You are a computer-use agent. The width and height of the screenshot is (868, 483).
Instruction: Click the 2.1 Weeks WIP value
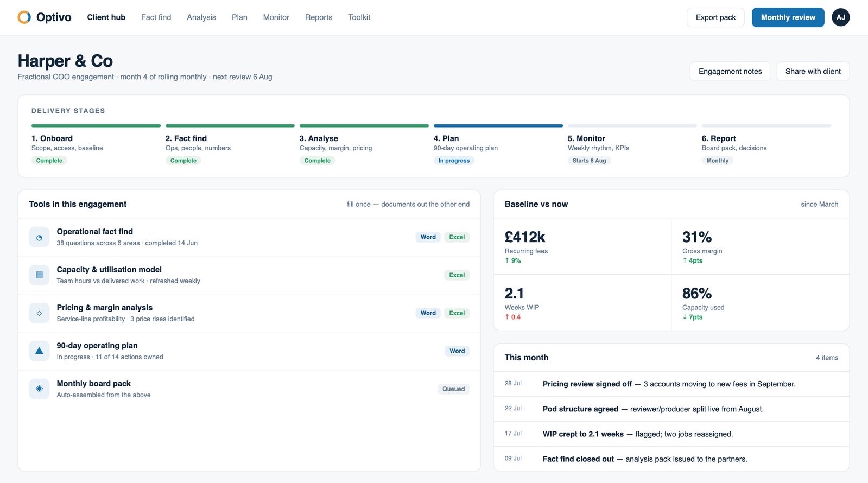[x=514, y=294]
